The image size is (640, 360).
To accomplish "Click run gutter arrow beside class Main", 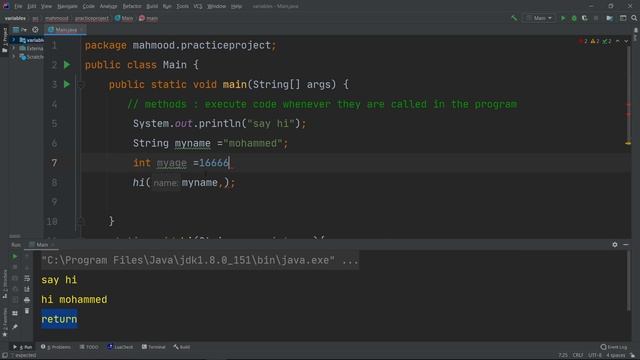I will [x=67, y=65].
